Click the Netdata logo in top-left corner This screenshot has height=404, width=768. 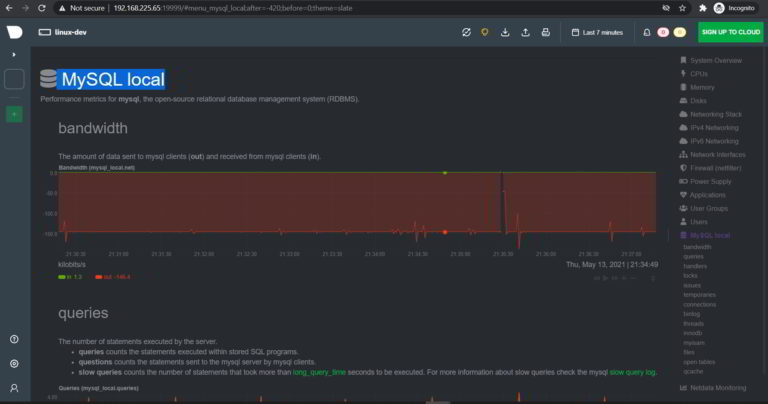point(14,32)
